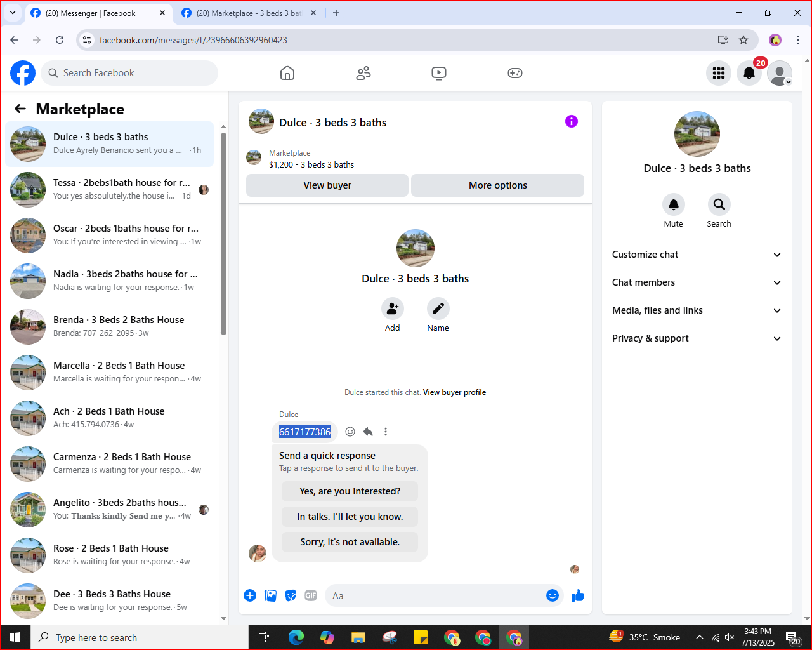The width and height of the screenshot is (812, 650).
Task: Mute the Dulce conversation bell icon
Action: coord(674,204)
